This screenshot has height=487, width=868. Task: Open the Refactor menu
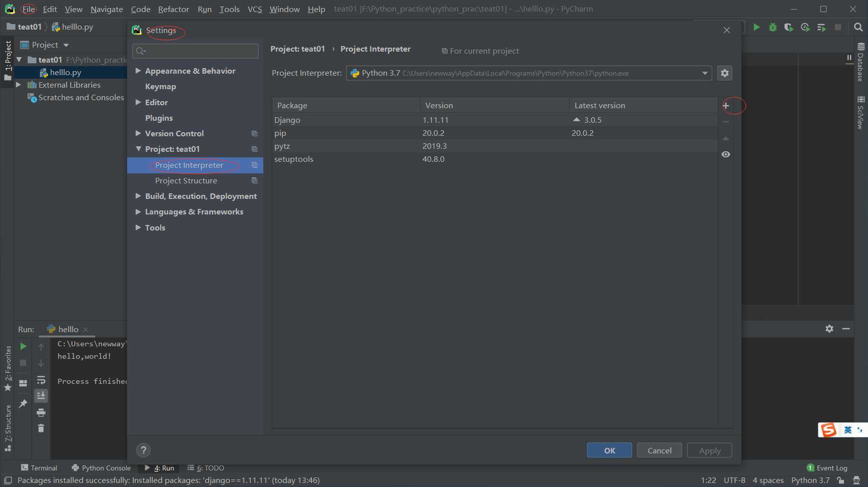point(173,9)
